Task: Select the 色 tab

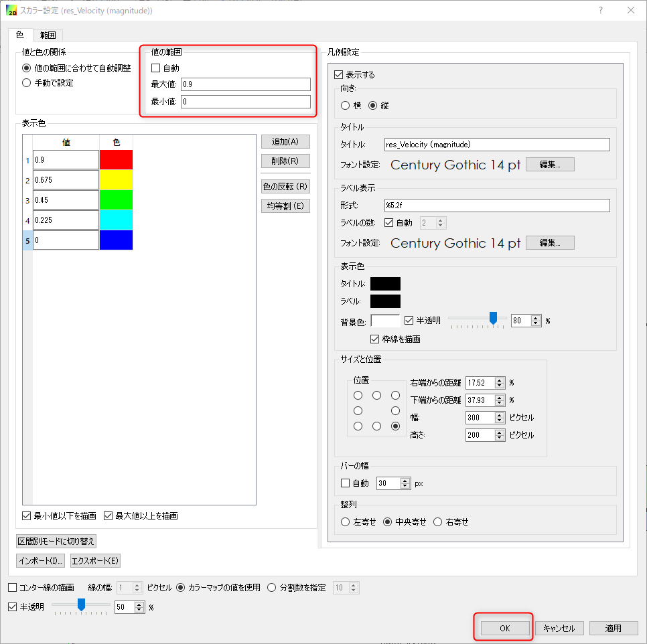Action: (20, 35)
